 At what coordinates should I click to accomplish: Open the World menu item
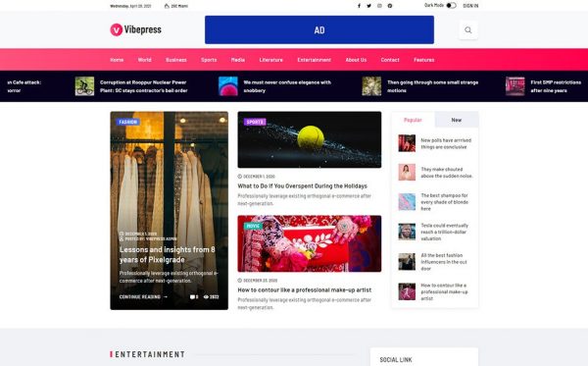[145, 60]
